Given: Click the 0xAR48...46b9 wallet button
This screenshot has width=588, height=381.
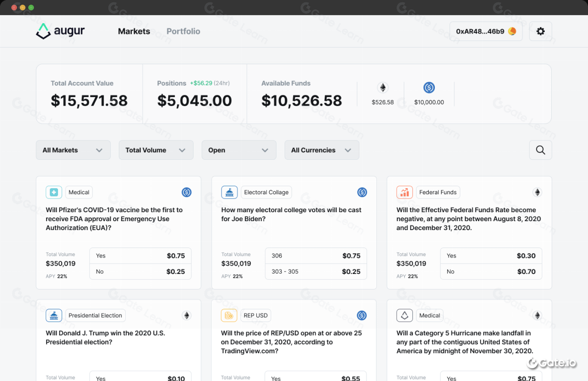Looking at the screenshot, I should pos(486,31).
